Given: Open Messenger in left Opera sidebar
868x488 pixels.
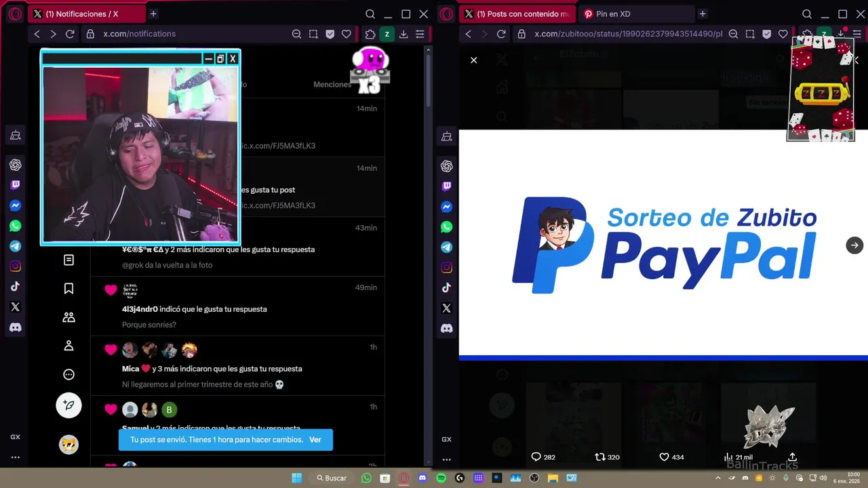Looking at the screenshot, I should pyautogui.click(x=15, y=205).
